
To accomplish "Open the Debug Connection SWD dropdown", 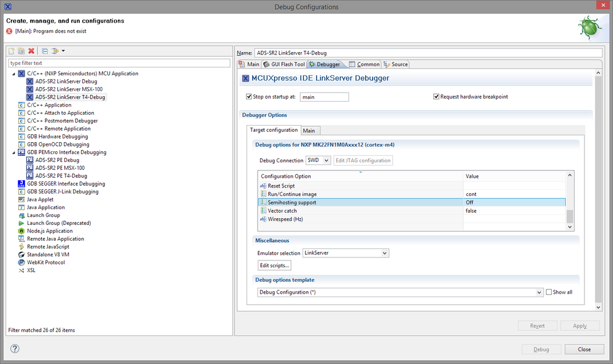I will click(x=318, y=160).
